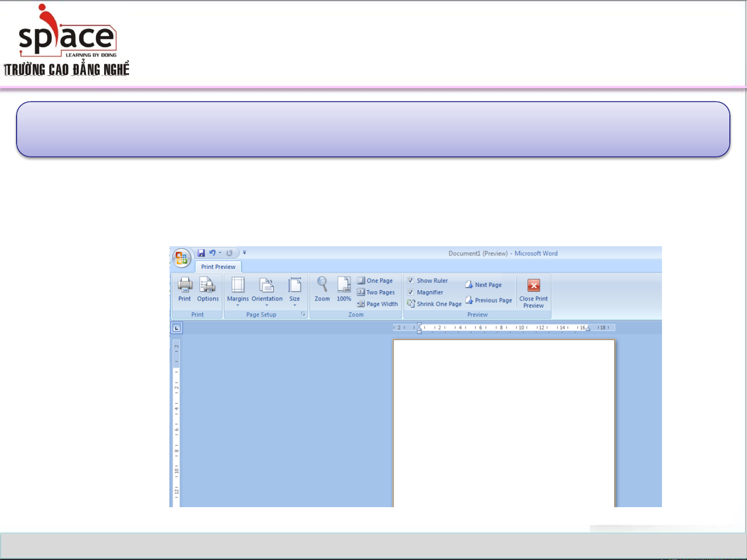Viewport: 747px width, 560px height.
Task: Click the tab selector box beside ruler
Action: pos(177,328)
